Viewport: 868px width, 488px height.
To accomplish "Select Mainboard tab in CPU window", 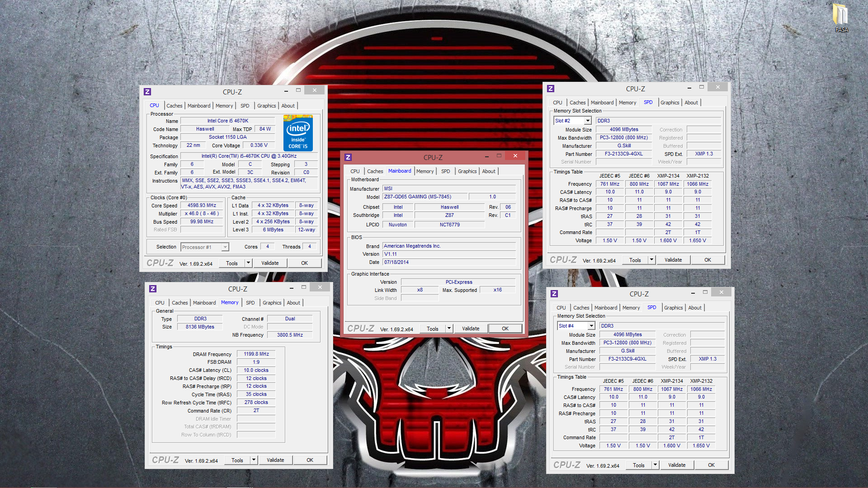I will [x=199, y=106].
